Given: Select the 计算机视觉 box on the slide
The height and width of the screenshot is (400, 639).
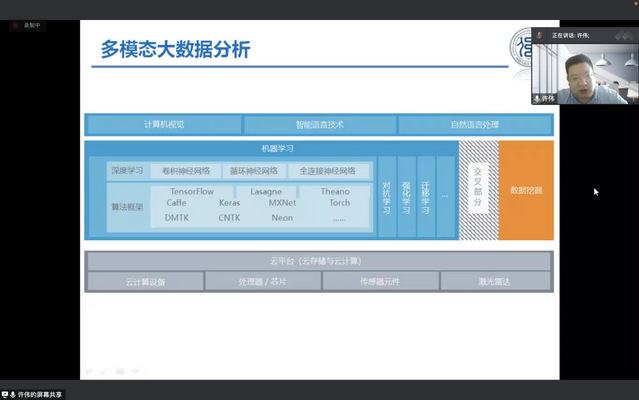Looking at the screenshot, I should [x=163, y=125].
